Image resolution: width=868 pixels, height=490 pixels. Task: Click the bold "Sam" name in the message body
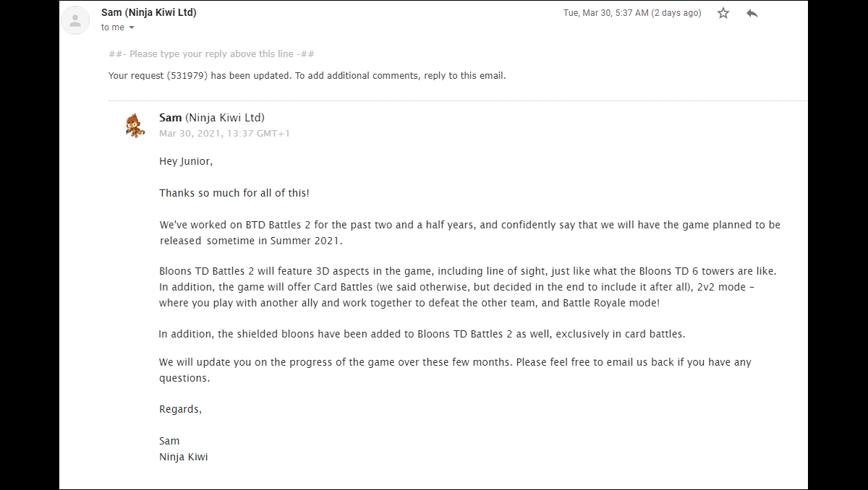[x=171, y=118]
